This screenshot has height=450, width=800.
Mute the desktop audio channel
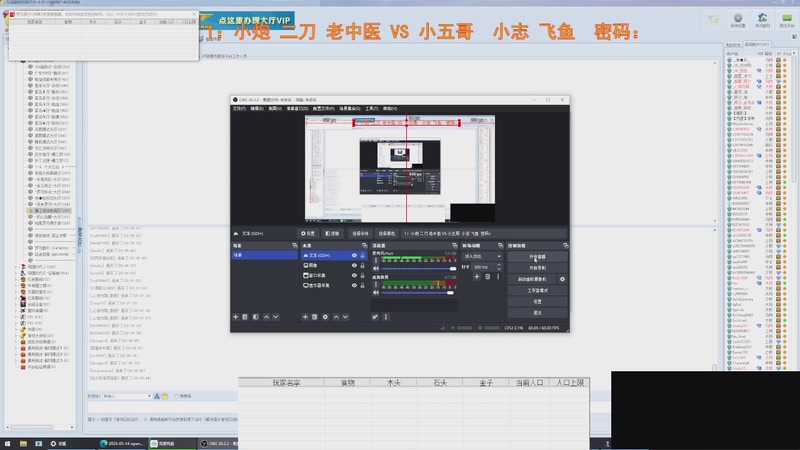click(x=376, y=293)
